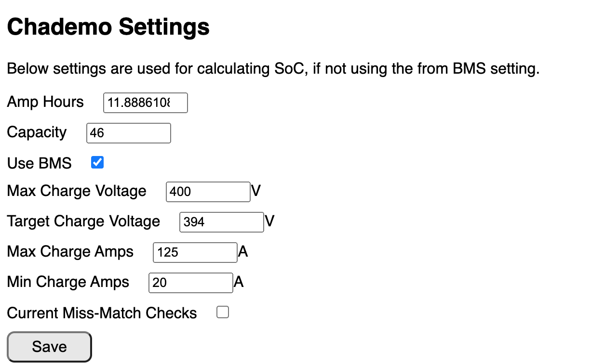591x364 pixels.
Task: Click the SoC calculation description text
Action: pos(273,69)
